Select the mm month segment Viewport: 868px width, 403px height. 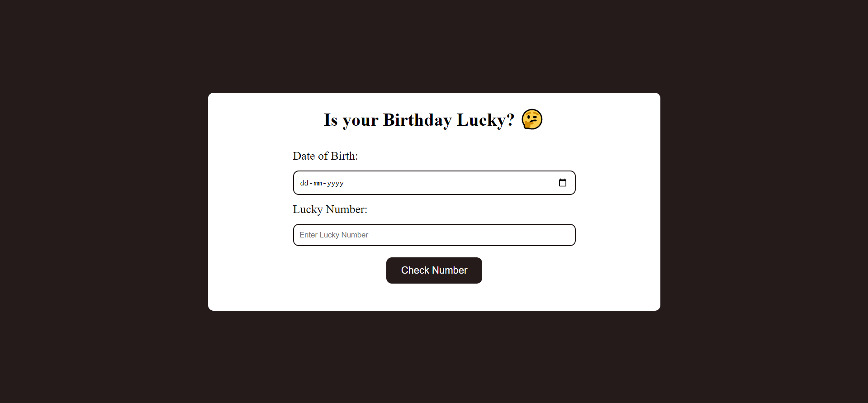click(318, 183)
